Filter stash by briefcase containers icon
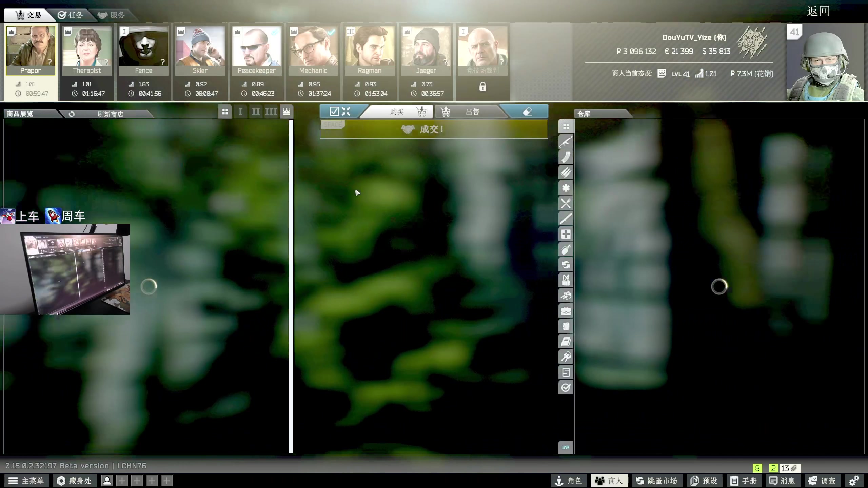This screenshot has height=488, width=868. click(x=566, y=311)
